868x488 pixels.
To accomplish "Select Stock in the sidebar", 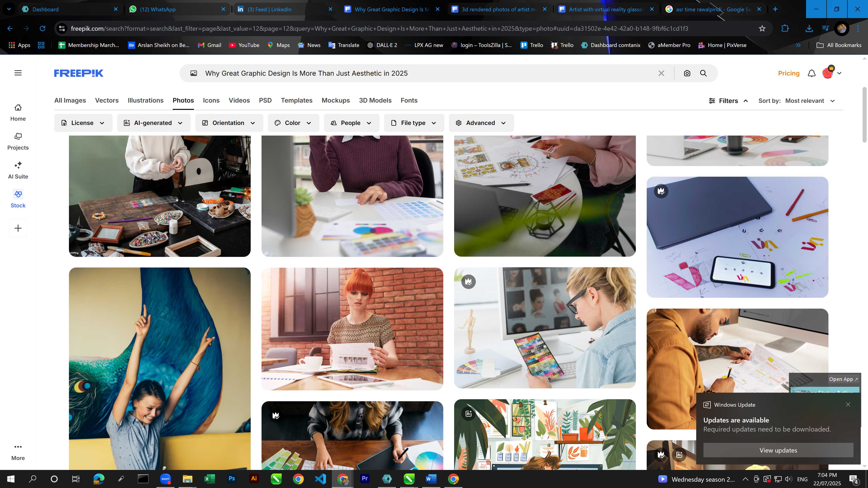I will point(18,199).
